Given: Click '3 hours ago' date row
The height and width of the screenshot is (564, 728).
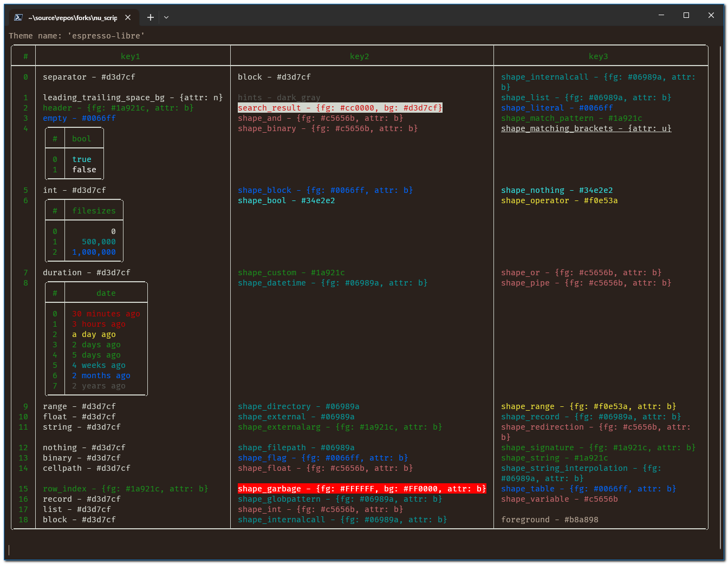Looking at the screenshot, I should [x=99, y=324].
